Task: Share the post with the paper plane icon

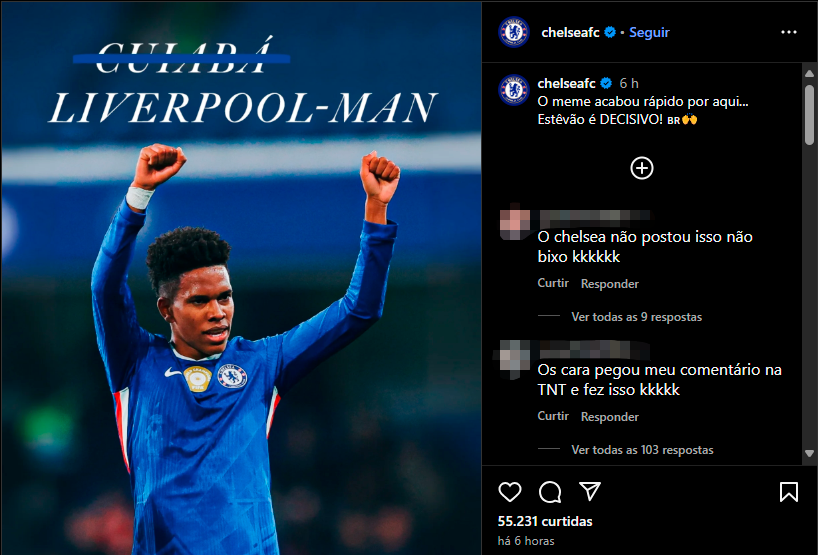Action: point(590,491)
